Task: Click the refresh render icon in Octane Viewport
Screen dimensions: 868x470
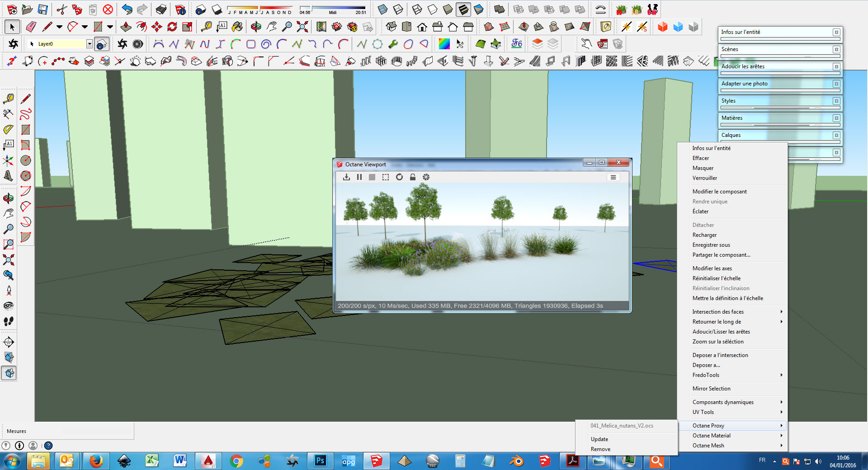Action: point(399,177)
